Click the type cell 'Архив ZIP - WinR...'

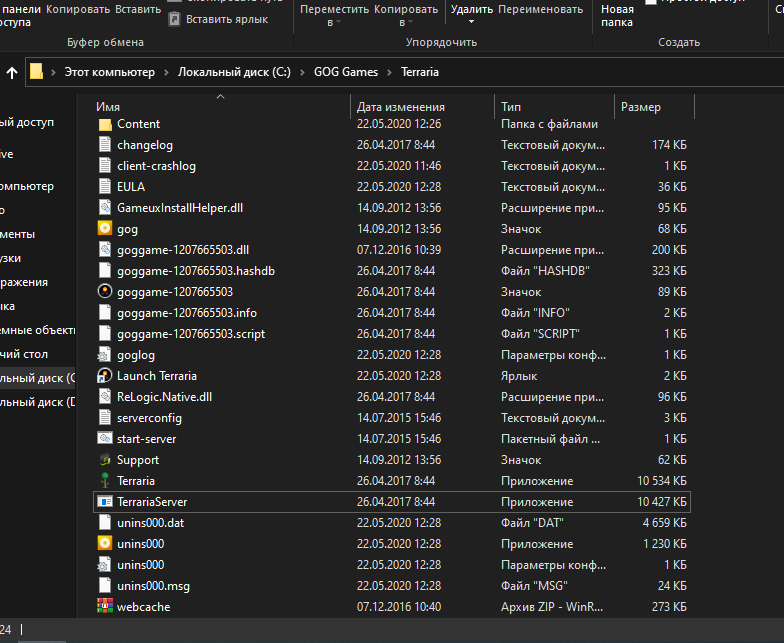click(552, 607)
